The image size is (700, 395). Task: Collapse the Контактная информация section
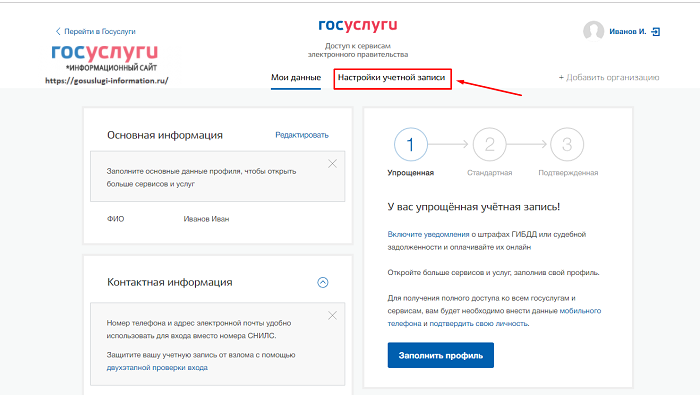(x=323, y=283)
